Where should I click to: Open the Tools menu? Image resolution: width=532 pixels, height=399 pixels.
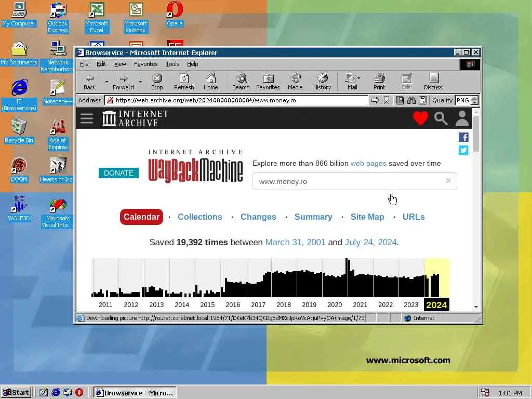(x=172, y=64)
